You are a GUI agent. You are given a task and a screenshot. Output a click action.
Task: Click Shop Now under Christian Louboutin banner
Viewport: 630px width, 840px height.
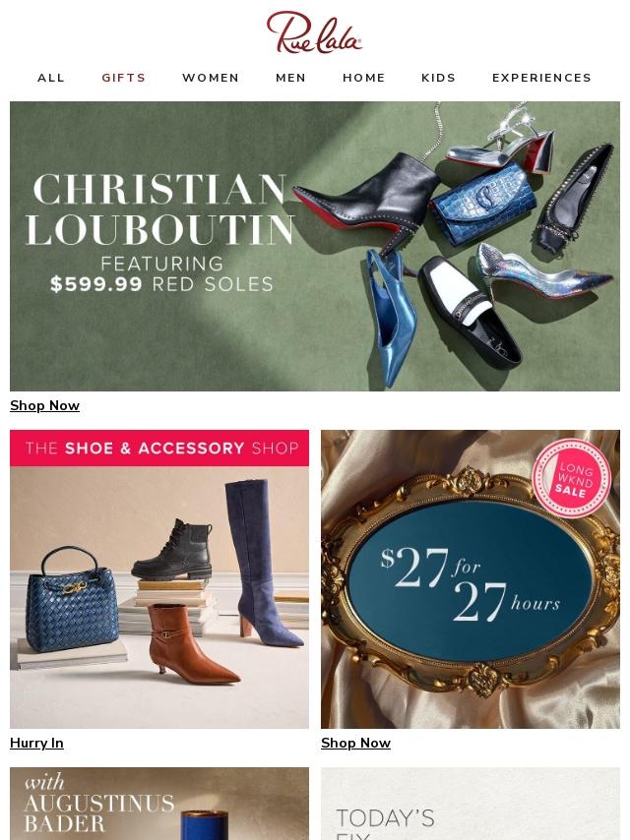click(44, 405)
